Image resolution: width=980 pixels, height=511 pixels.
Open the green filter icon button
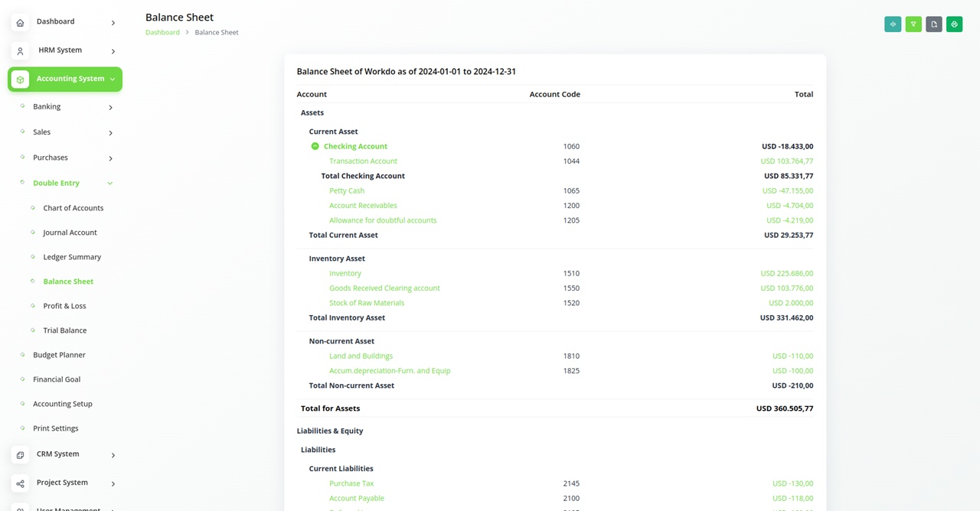(x=913, y=24)
